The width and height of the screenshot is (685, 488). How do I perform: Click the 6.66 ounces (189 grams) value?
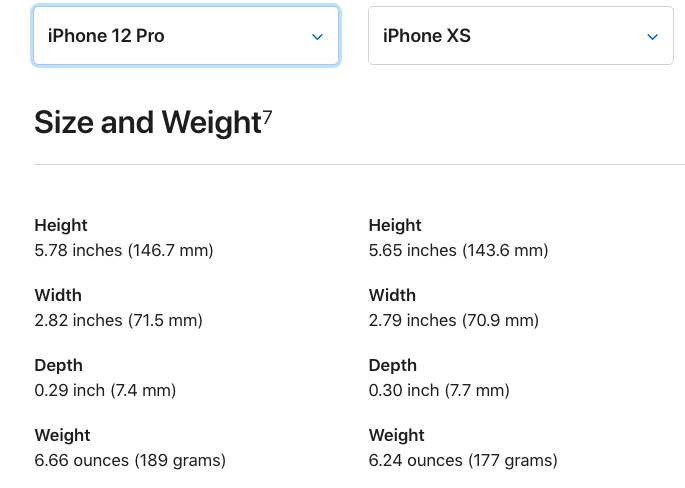[130, 460]
